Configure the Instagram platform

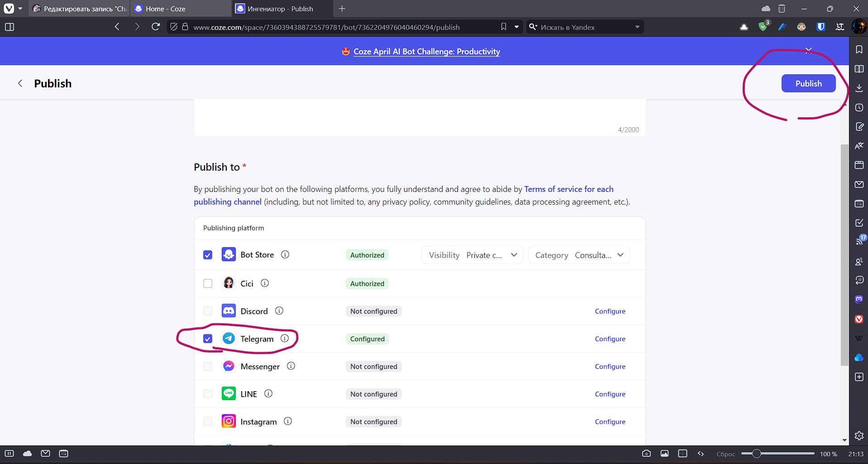[x=610, y=421]
